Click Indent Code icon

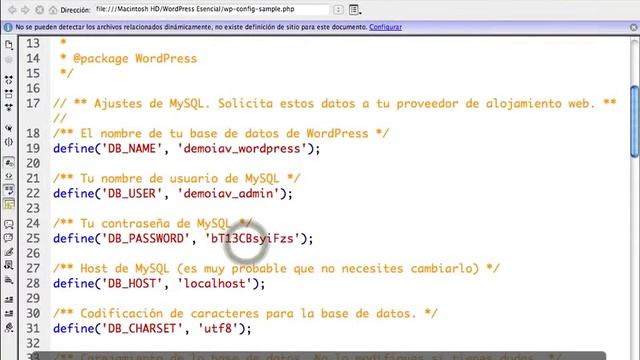click(x=9, y=300)
